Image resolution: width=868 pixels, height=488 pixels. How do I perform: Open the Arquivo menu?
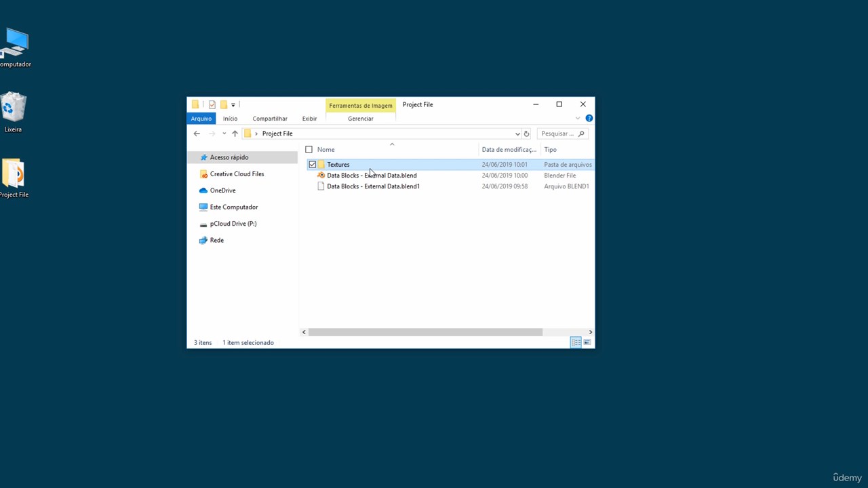201,119
